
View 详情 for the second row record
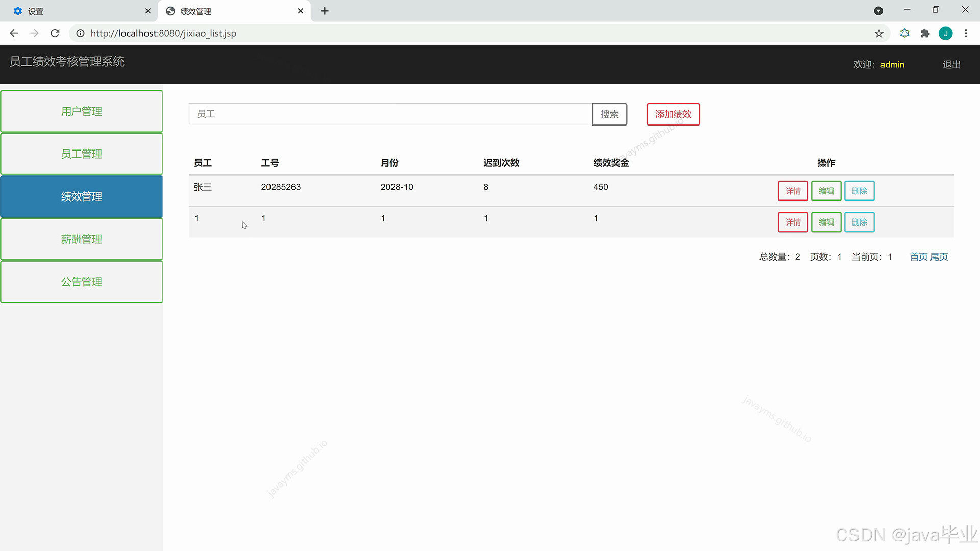coord(793,222)
